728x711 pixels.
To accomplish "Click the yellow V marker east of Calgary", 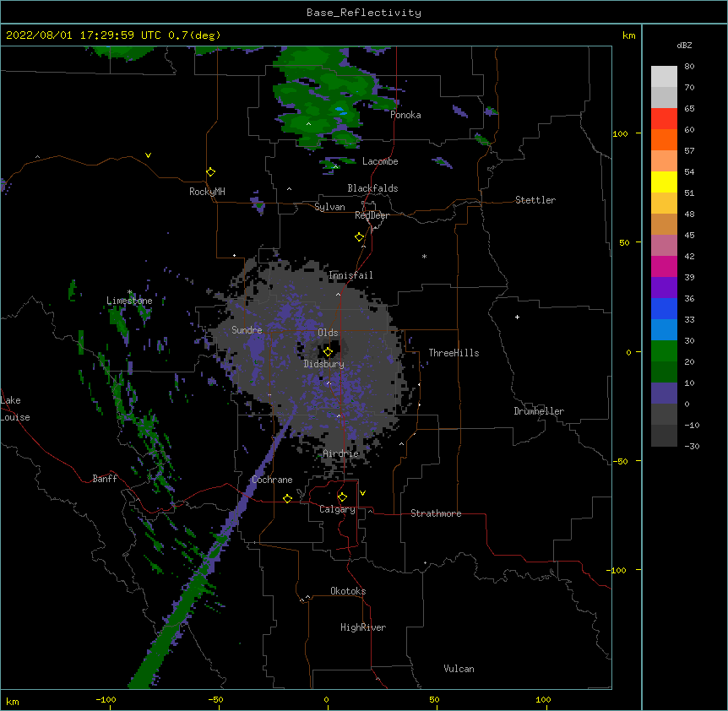I will (362, 493).
